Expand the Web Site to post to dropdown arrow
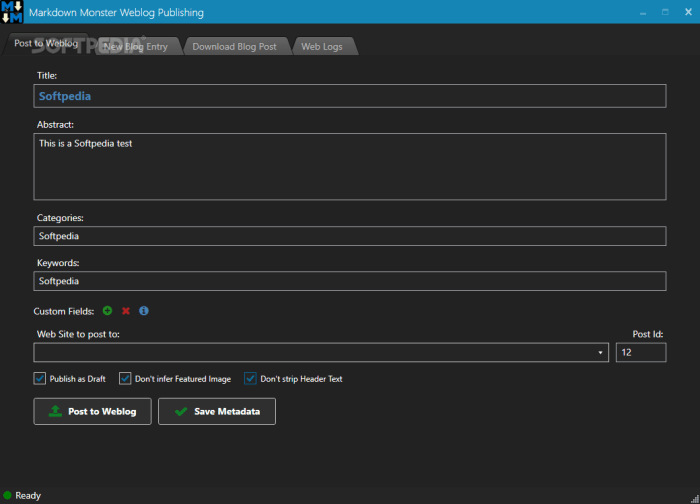 [600, 353]
